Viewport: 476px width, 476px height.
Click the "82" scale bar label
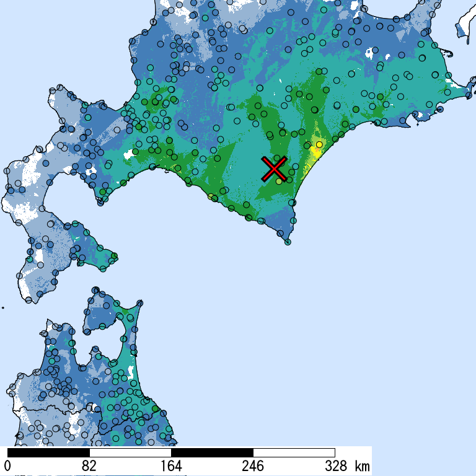[89, 466]
